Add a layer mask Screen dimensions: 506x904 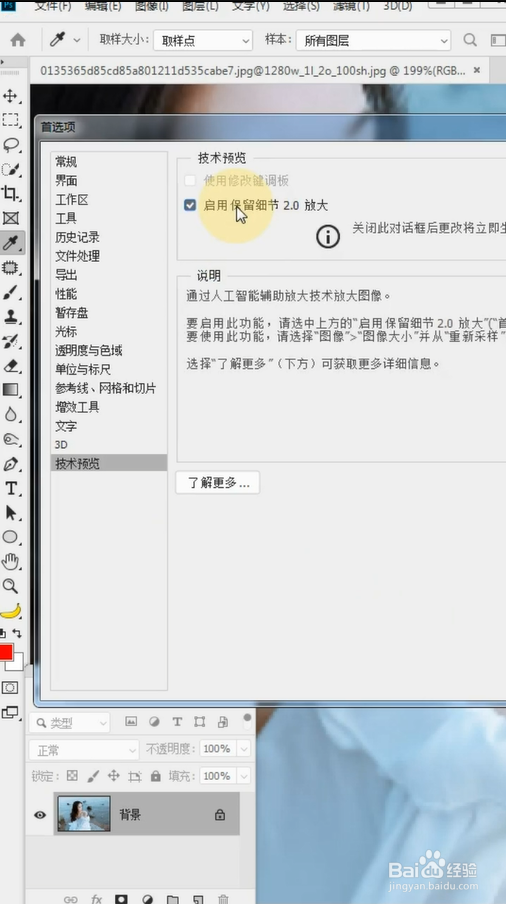coord(121,899)
